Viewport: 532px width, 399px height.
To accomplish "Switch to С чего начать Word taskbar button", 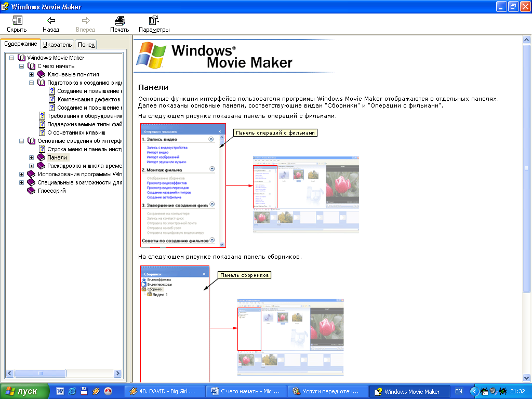I will [246, 392].
